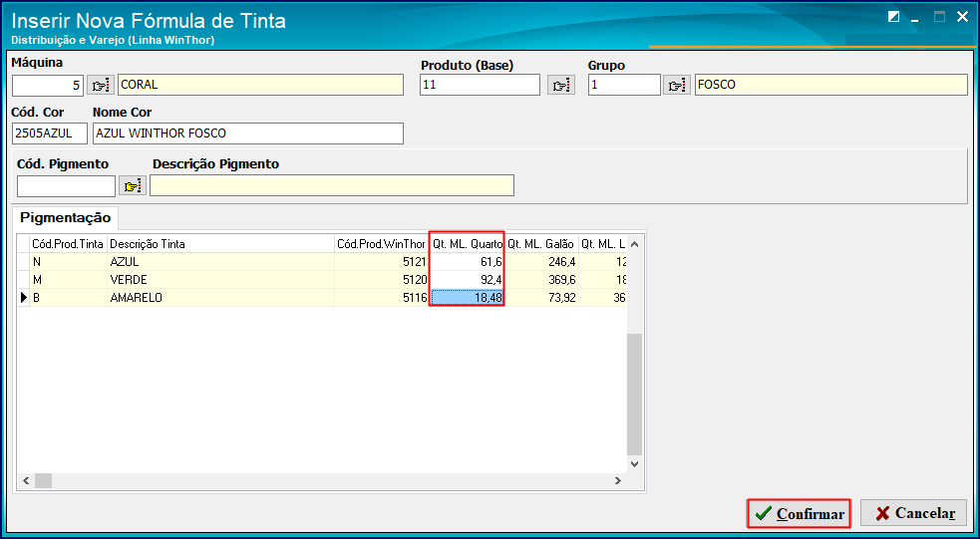The width and height of the screenshot is (980, 539).
Task: Click the Qt. ML. Quarto column header
Action: (467, 244)
